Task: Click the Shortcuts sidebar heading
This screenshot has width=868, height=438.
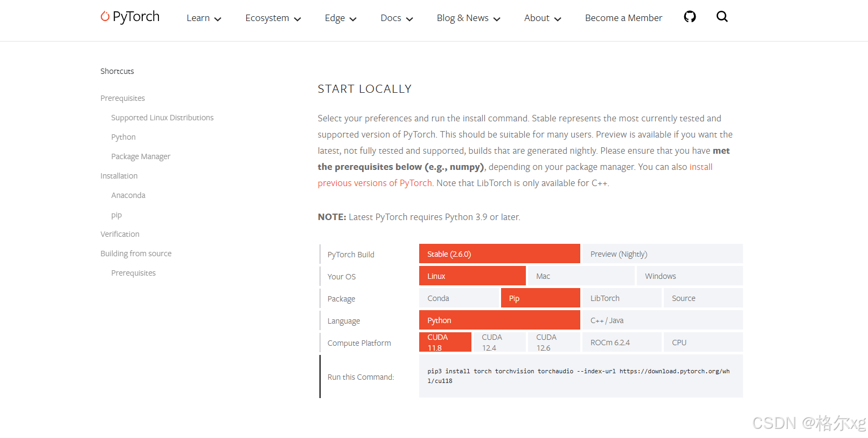Action: [x=117, y=71]
